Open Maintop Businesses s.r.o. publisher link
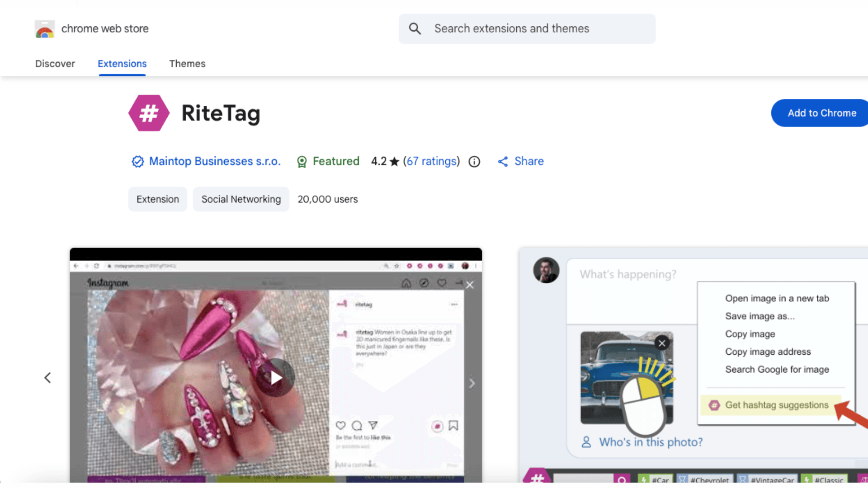868x488 pixels. click(x=215, y=161)
